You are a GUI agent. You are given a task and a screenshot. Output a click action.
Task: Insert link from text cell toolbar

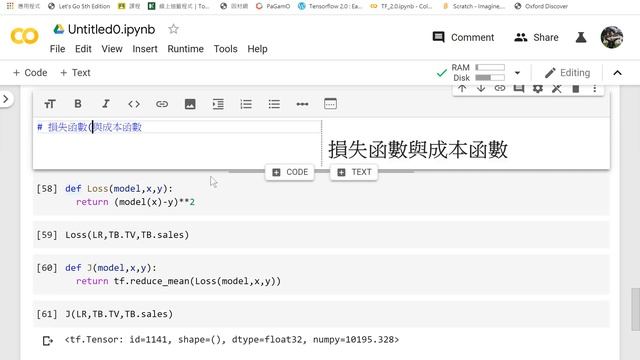(x=162, y=104)
